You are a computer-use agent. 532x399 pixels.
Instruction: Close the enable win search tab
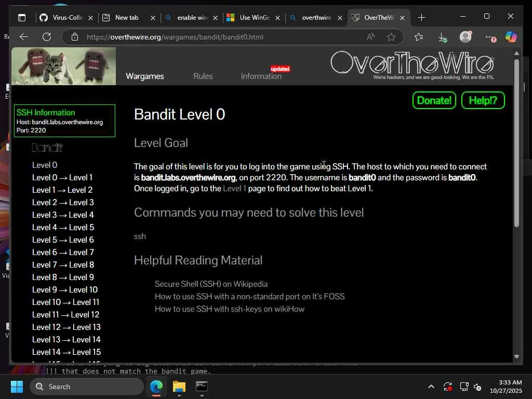[x=216, y=18]
